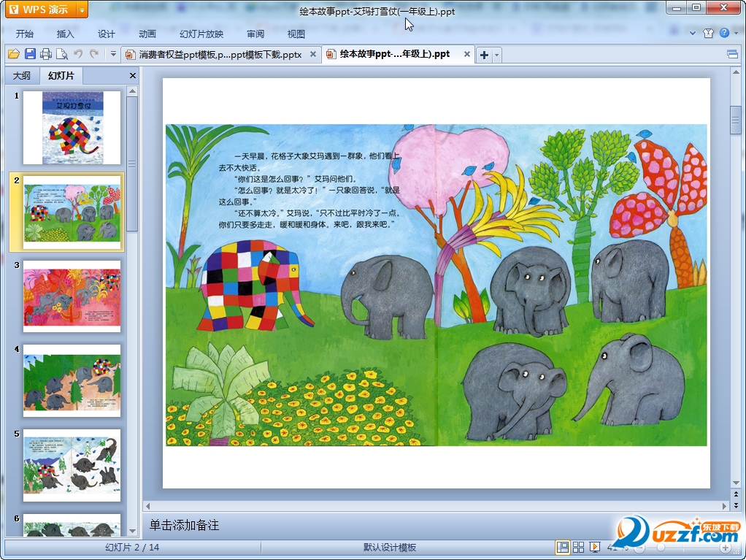Open the dropdown next to the new tab button
The image size is (746, 560).
[x=496, y=55]
